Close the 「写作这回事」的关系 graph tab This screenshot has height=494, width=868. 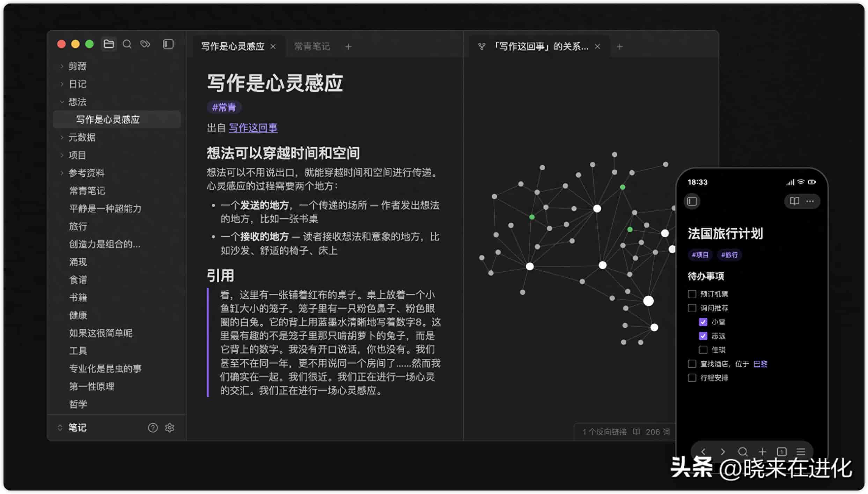tap(597, 47)
